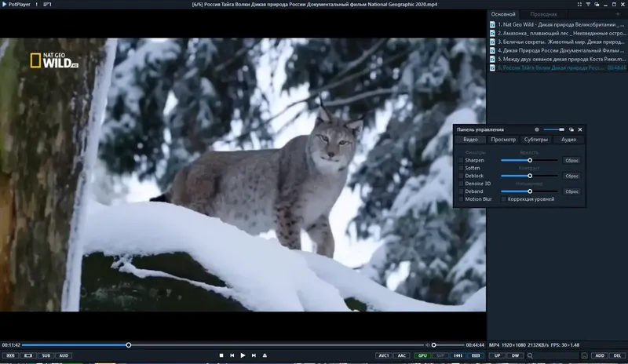Click the DEL button in playlist
Image resolution: width=628 pixels, height=364 pixels.
click(617, 355)
